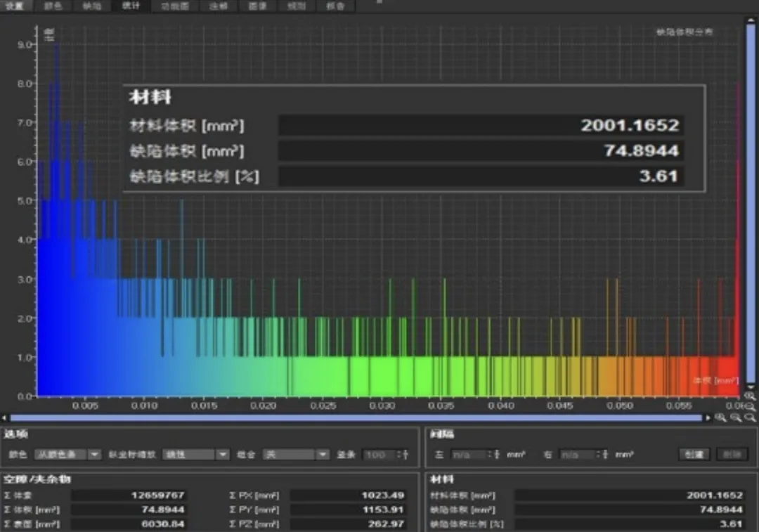Open the 颜色 dropdown showing 从颜色条
Screen dimensions: 759x532
(67, 454)
